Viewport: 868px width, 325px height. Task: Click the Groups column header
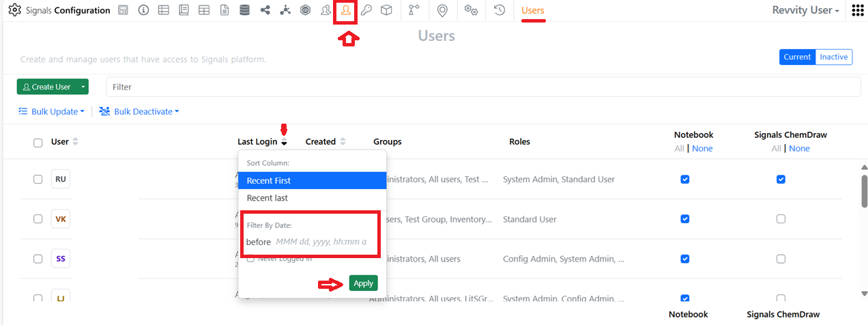pos(388,142)
